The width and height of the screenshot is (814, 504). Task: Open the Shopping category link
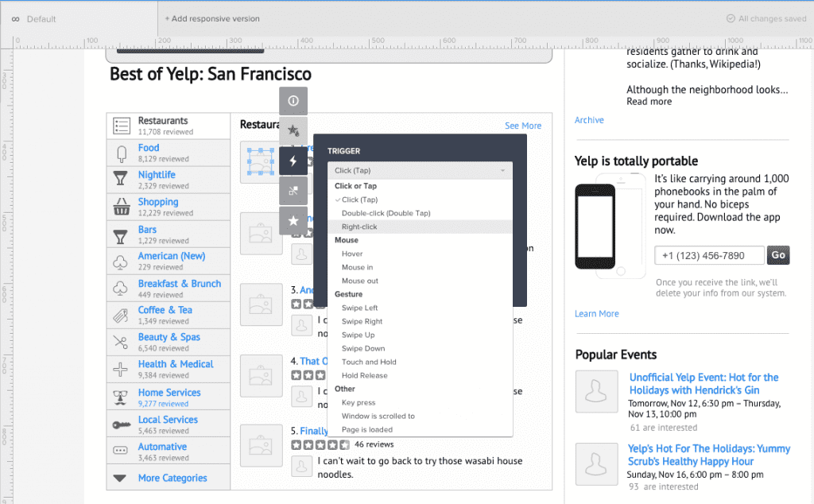[158, 202]
